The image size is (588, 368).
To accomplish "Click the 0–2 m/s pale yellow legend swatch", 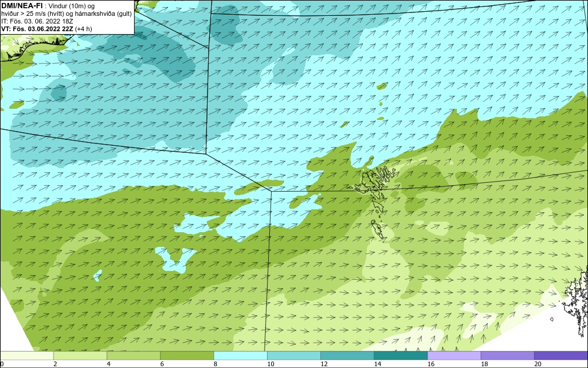I will pos(27,356).
